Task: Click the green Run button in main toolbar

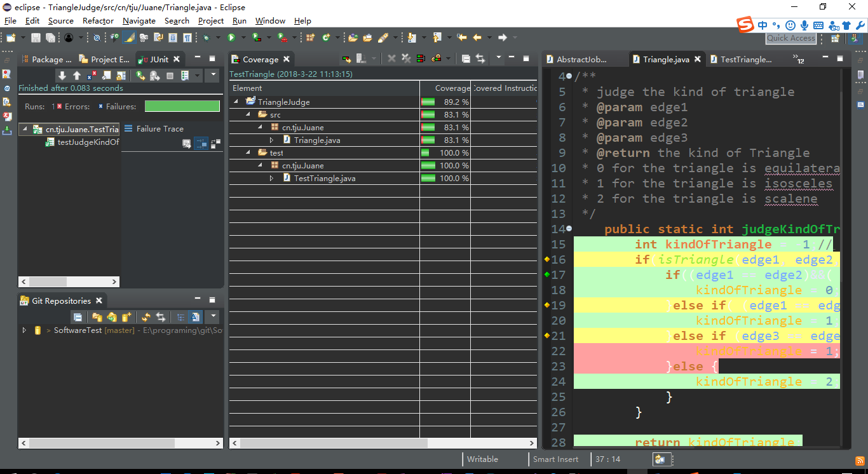Action: point(231,38)
